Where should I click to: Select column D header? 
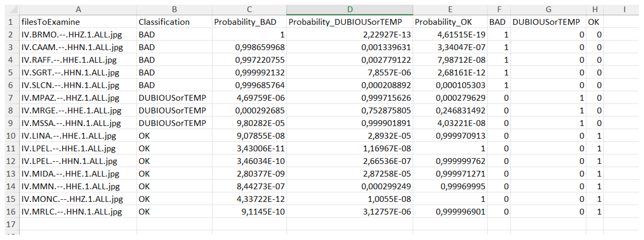[x=349, y=9]
